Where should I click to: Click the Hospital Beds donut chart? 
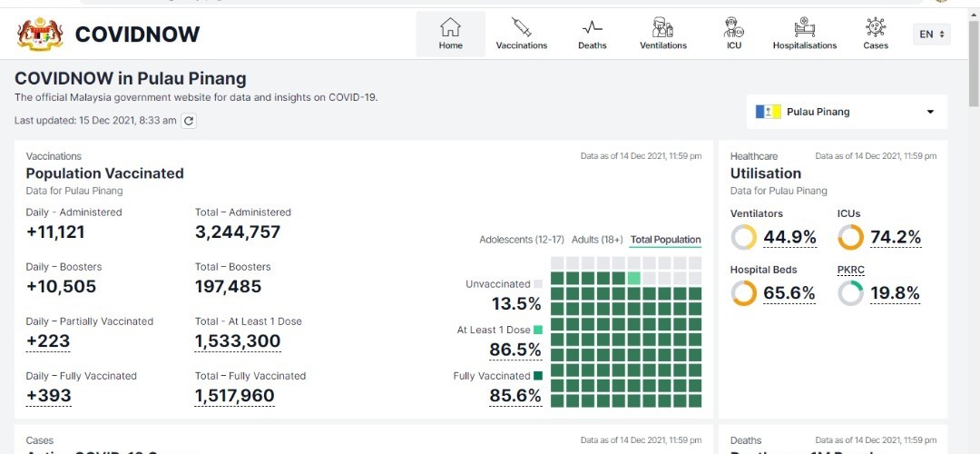click(x=744, y=293)
